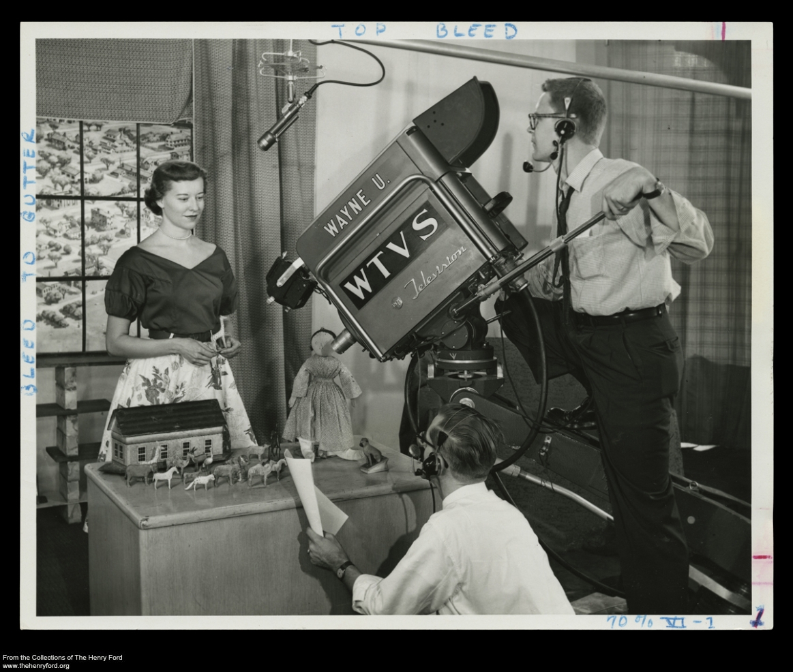Click the antique doll in the long dress
Viewport: 793px width, 672px height.
322,394
